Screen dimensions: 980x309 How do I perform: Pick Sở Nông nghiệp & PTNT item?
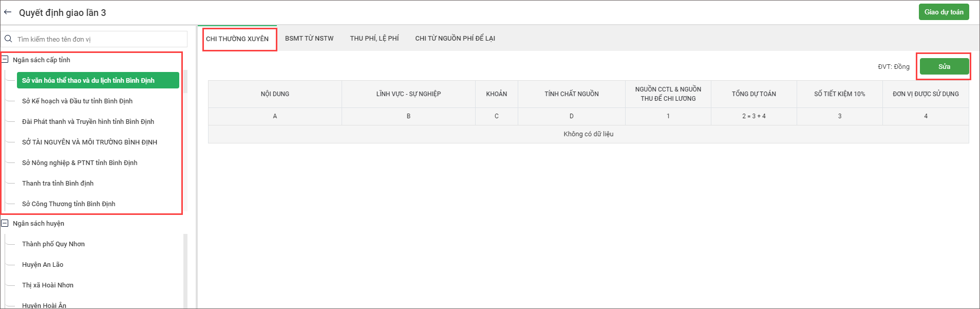80,162
